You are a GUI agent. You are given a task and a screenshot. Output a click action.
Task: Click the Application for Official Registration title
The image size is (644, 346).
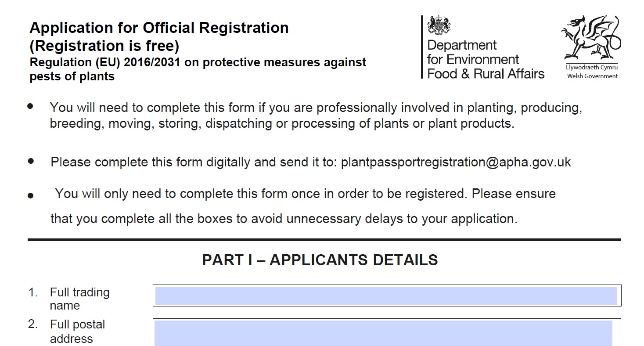pyautogui.click(x=159, y=28)
